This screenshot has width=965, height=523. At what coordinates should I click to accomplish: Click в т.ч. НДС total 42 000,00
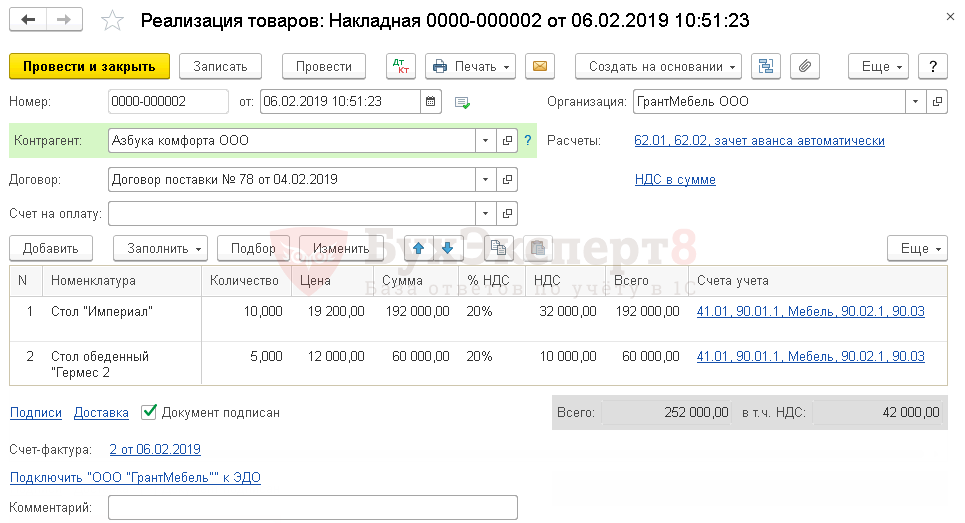pos(878,412)
